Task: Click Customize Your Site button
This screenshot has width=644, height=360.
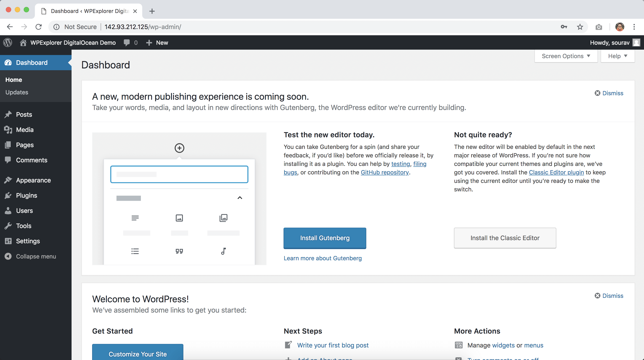Action: tap(138, 354)
